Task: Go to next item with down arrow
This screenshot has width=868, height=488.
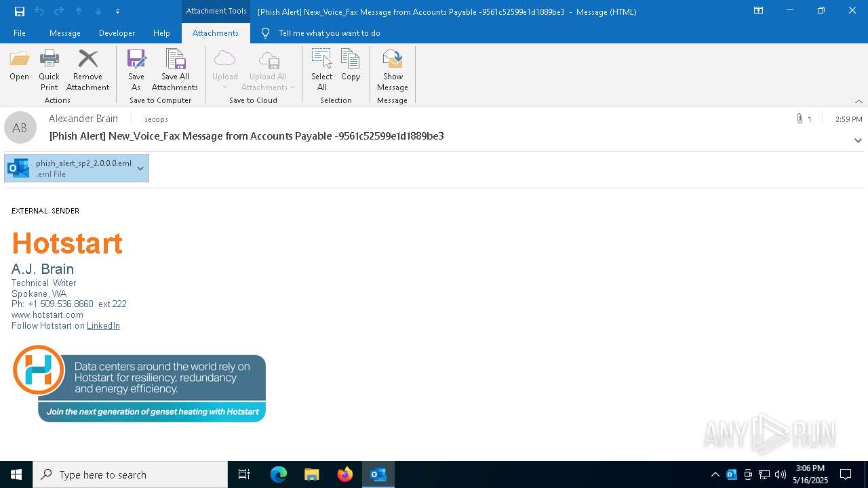Action: pos(98,12)
